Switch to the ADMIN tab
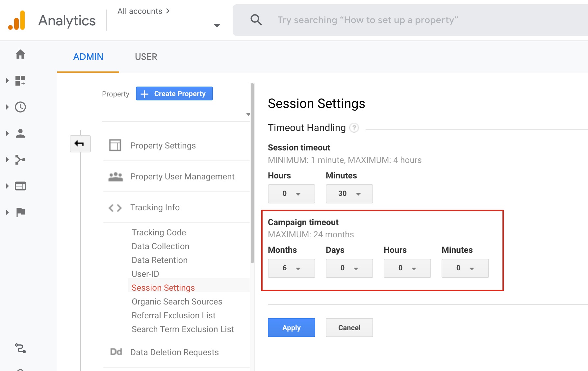 pos(88,57)
